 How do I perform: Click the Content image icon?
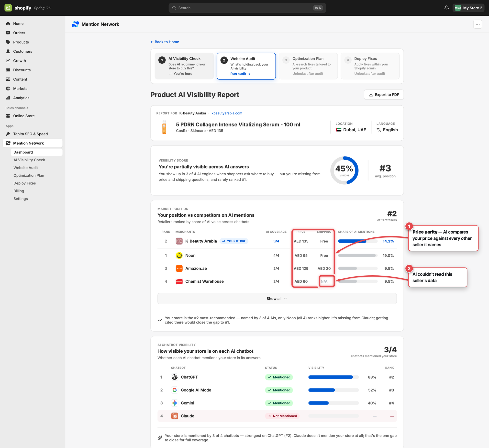point(8,79)
